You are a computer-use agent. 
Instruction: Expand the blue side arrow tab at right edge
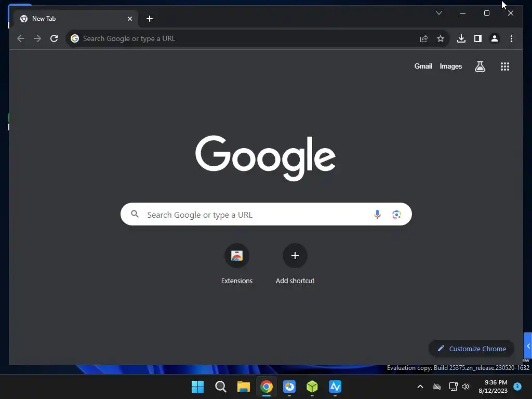pyautogui.click(x=528, y=345)
